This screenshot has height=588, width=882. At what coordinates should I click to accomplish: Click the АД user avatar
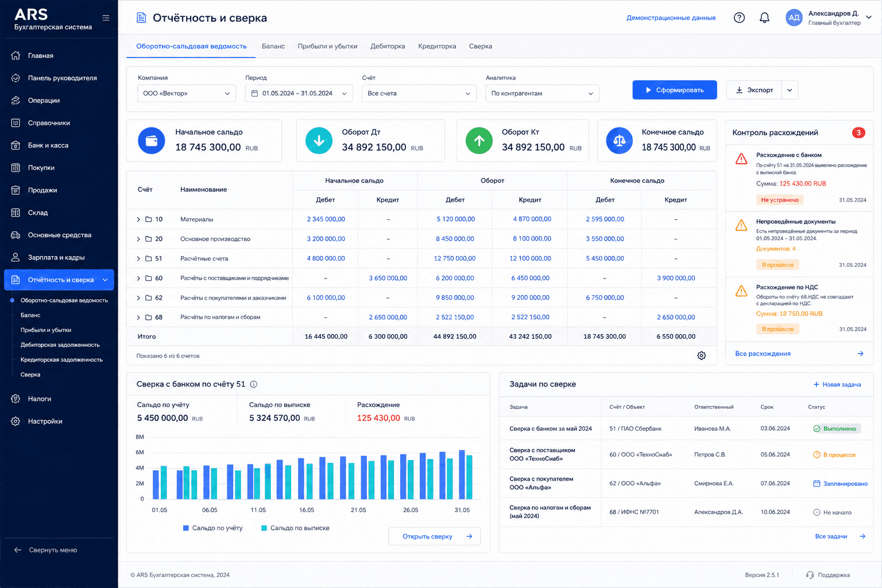click(x=794, y=18)
